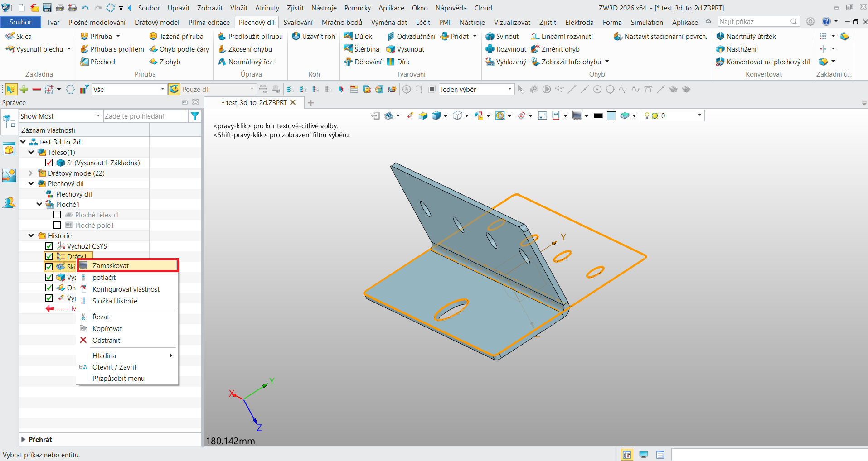Open the Show Most dropdown
This screenshot has height=461, width=868.
pyautogui.click(x=60, y=116)
